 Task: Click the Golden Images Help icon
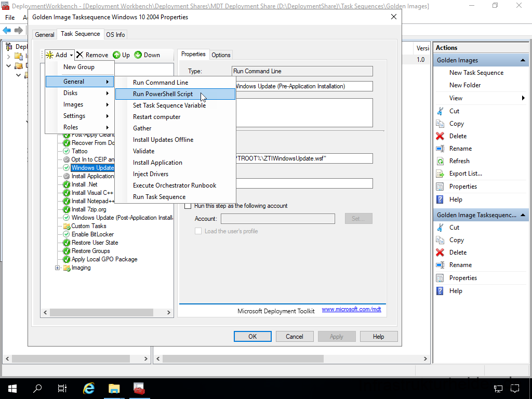440,199
